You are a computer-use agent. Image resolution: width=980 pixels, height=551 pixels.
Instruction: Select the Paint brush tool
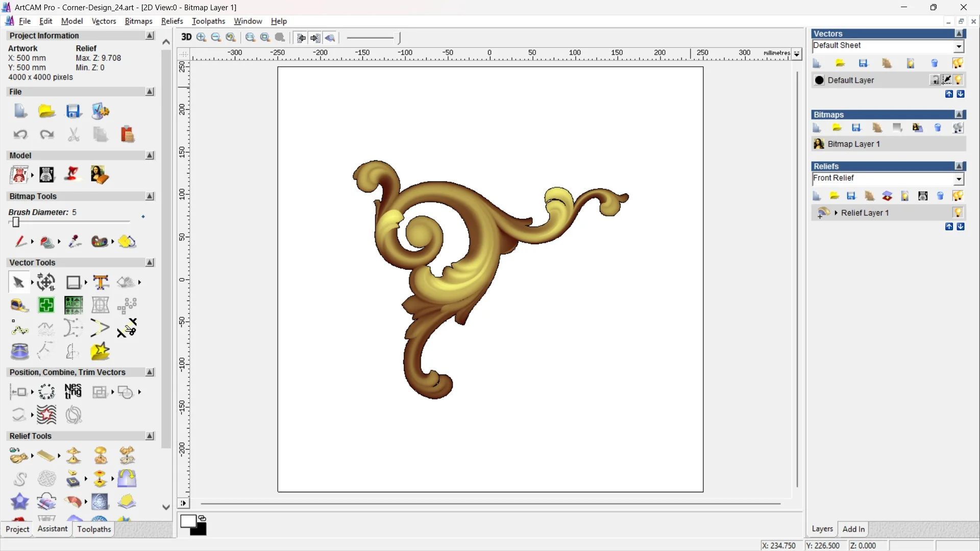click(x=20, y=241)
